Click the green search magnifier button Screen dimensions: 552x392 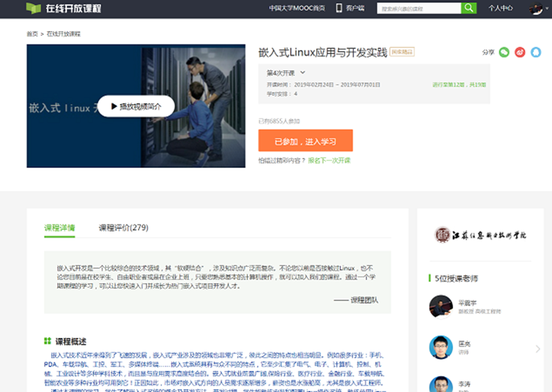click(x=468, y=8)
